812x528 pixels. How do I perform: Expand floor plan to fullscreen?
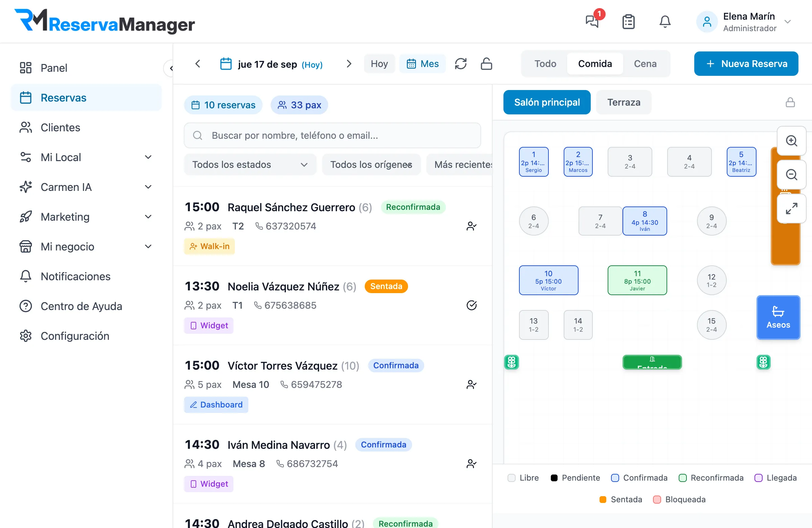791,208
